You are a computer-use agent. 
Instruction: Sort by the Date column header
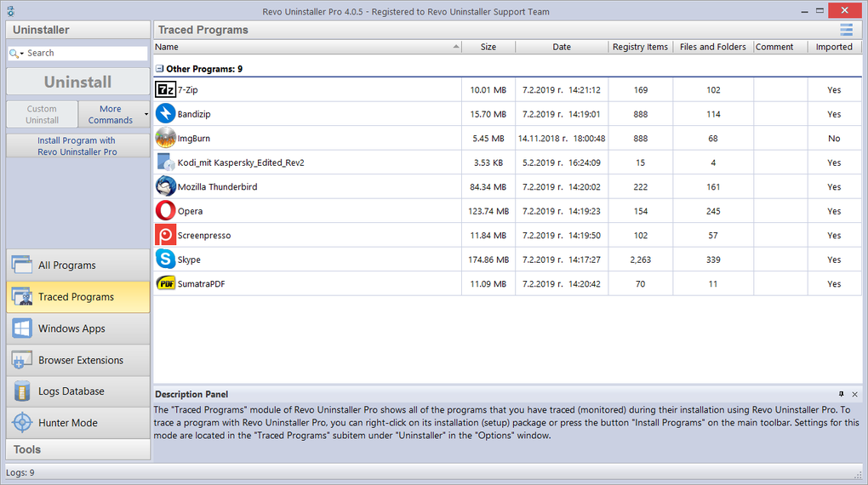click(562, 47)
